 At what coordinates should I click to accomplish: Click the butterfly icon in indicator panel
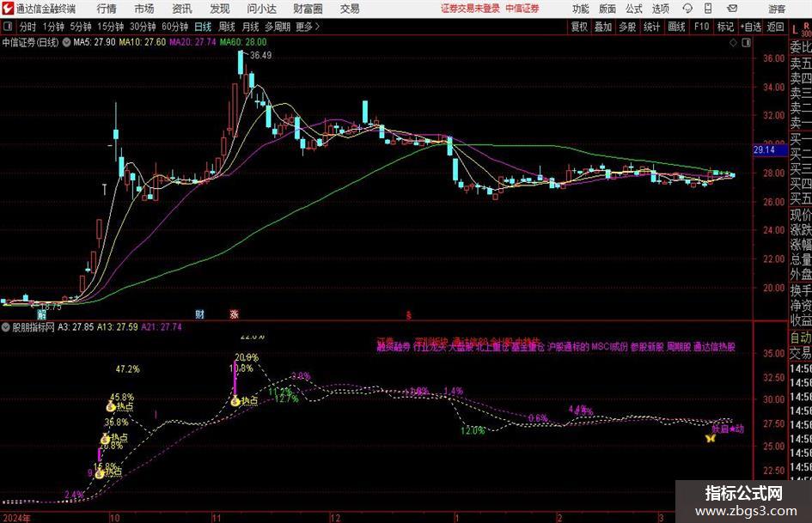711,438
